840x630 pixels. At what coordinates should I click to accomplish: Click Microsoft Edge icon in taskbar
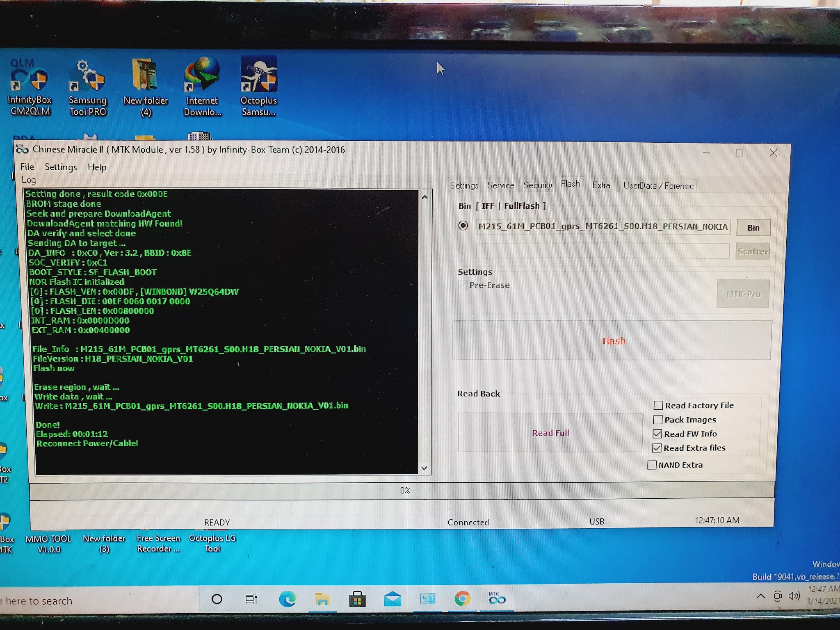288,600
